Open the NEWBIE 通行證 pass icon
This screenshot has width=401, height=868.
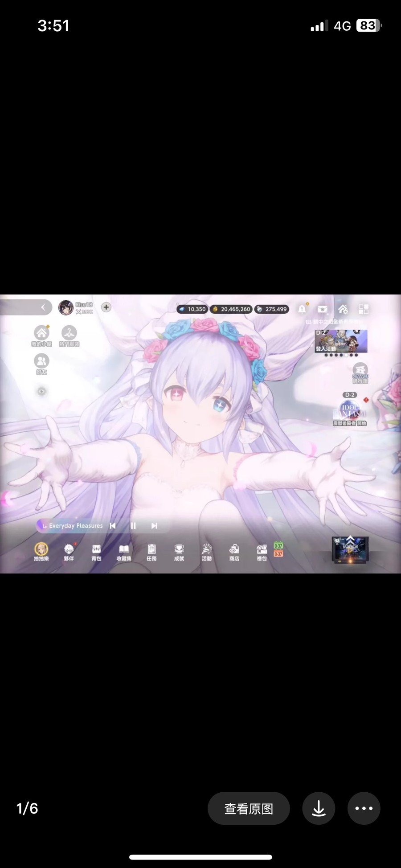[x=360, y=373]
